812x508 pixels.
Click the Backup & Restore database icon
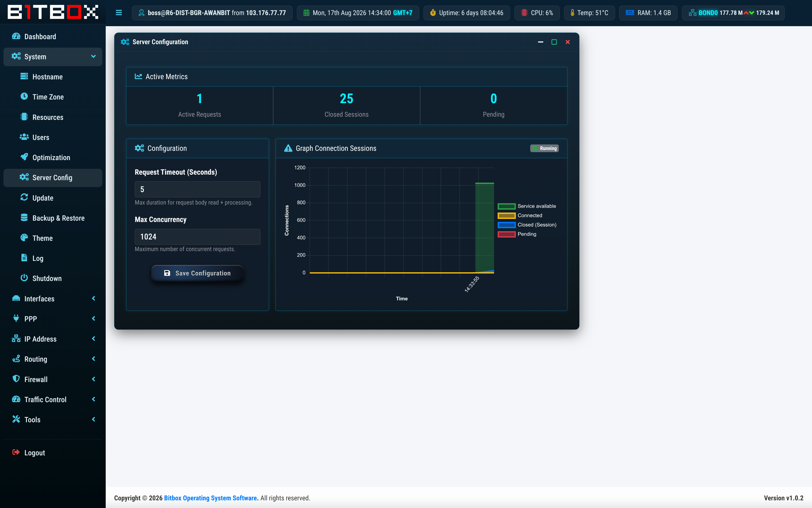(24, 217)
